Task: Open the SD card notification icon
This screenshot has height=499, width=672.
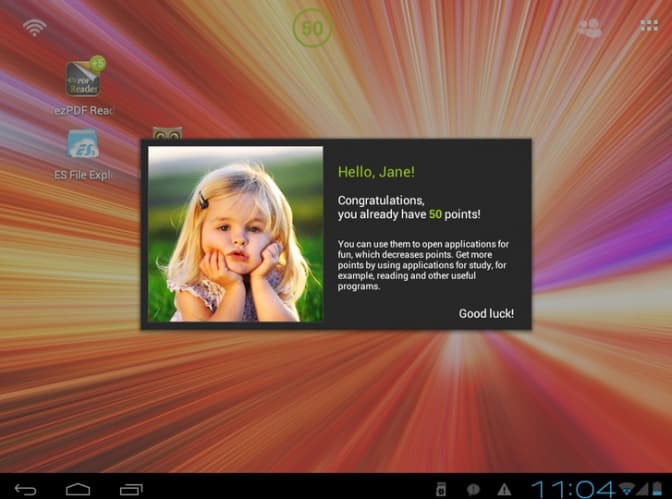Action: [441, 489]
